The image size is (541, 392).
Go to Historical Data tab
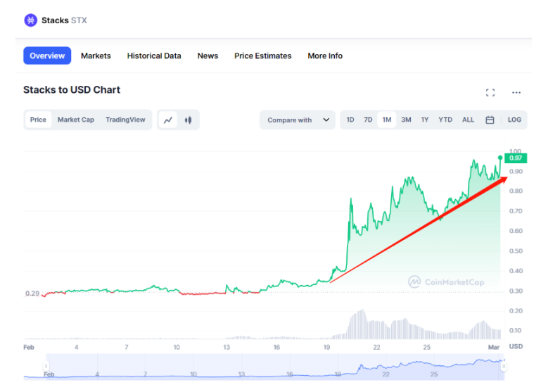tap(154, 56)
